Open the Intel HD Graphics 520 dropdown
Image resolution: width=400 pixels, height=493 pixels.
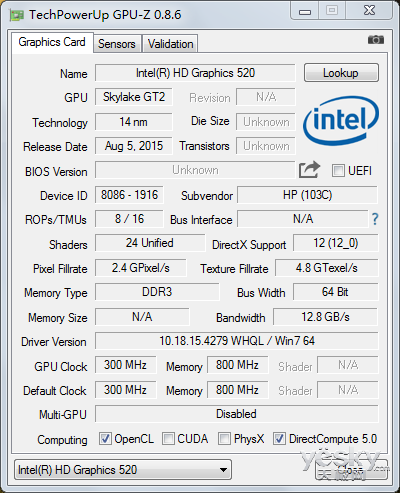tap(123, 470)
